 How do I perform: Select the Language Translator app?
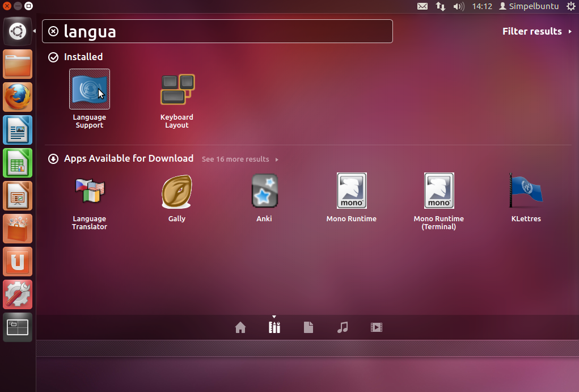(x=90, y=191)
